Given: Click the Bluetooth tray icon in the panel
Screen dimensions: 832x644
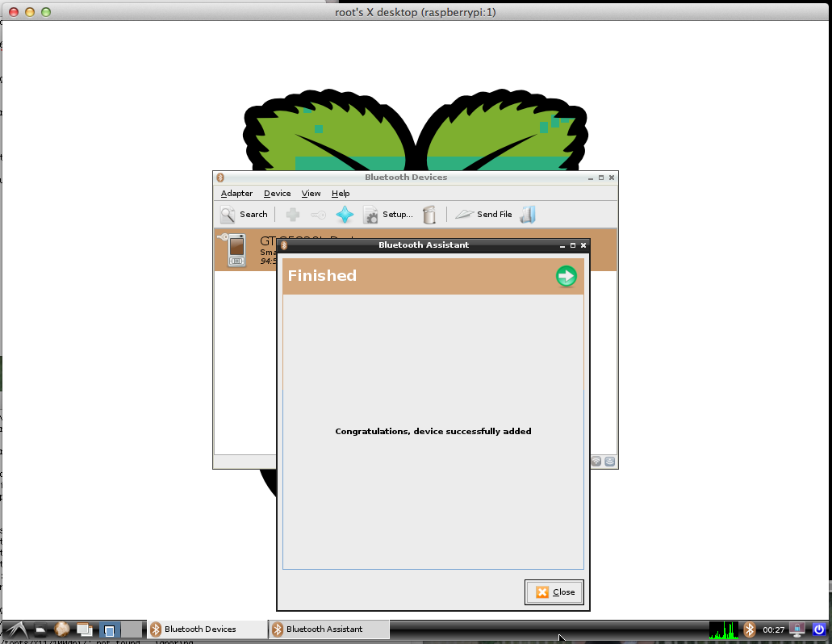Looking at the screenshot, I should (749, 629).
